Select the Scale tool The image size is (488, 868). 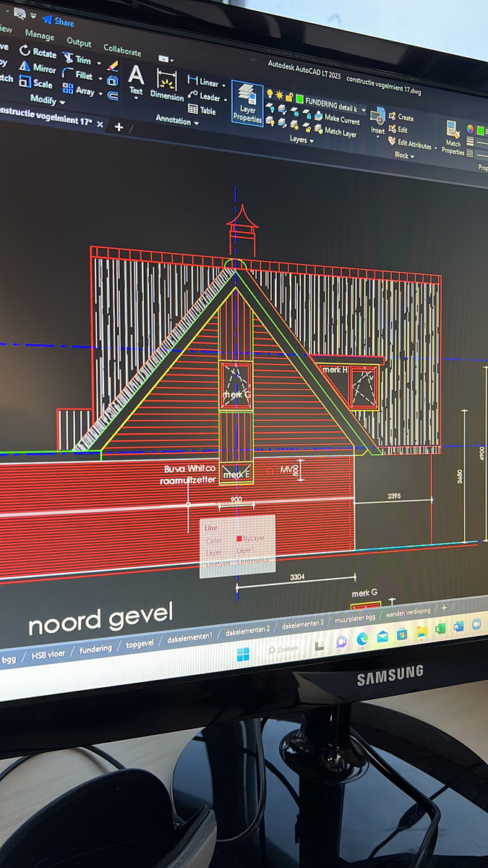pos(36,82)
